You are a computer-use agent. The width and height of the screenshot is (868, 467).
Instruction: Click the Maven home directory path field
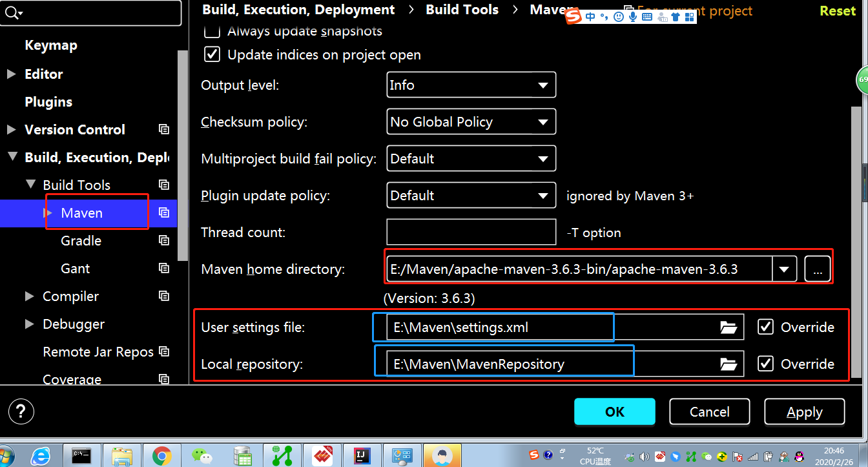point(579,269)
